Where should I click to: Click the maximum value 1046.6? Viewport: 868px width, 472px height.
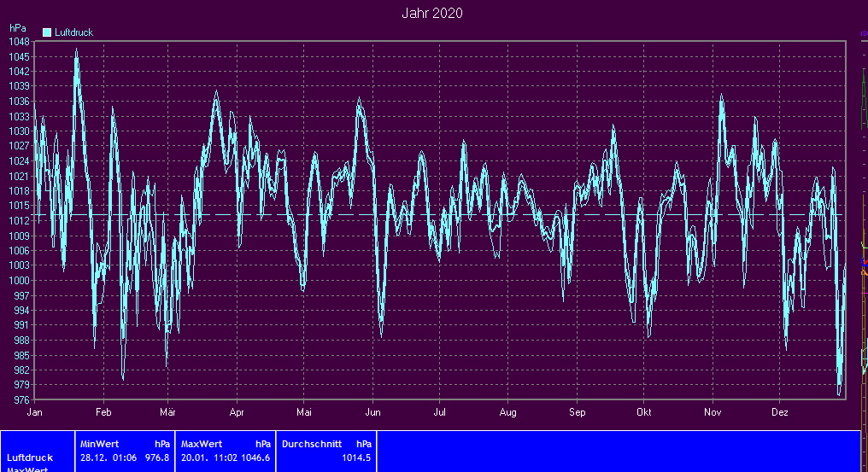pos(254,457)
